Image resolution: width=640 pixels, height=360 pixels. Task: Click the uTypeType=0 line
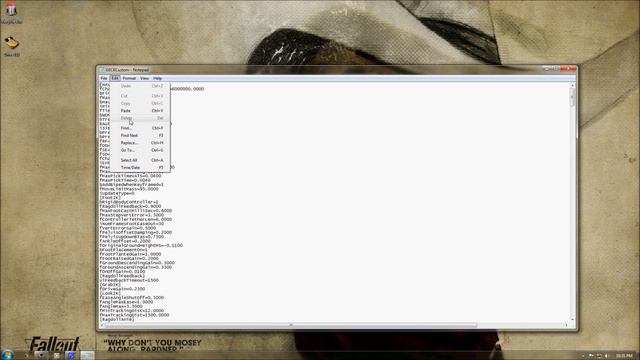point(117,193)
